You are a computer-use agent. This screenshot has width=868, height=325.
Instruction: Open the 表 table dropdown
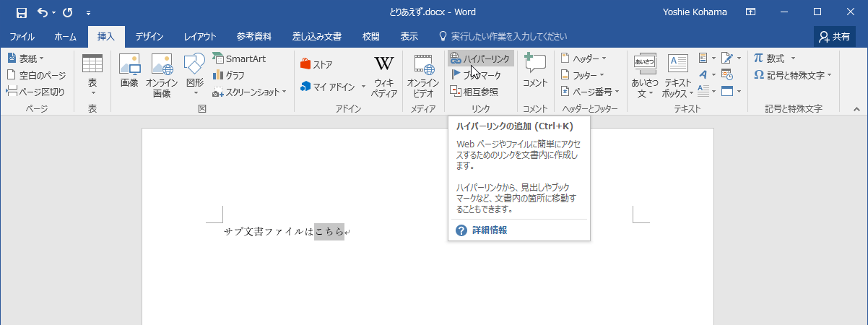coord(92,75)
